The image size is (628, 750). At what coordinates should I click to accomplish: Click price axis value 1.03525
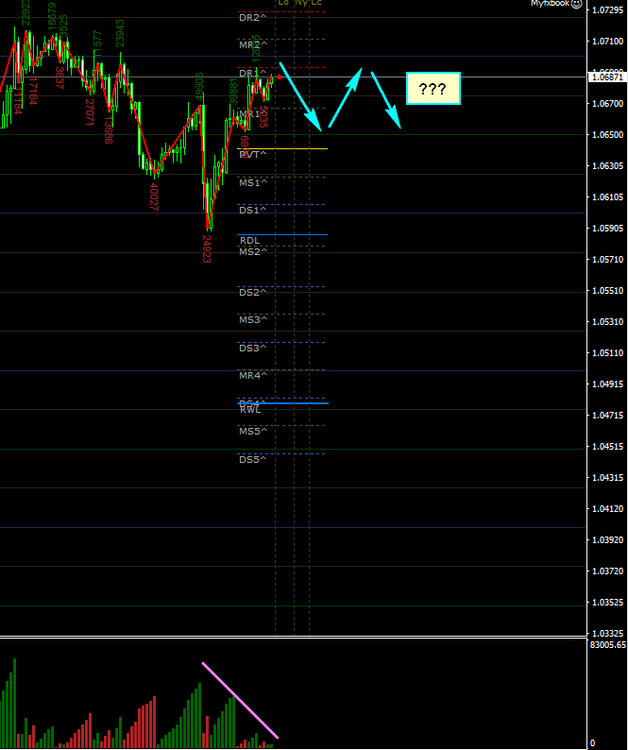[x=608, y=602]
